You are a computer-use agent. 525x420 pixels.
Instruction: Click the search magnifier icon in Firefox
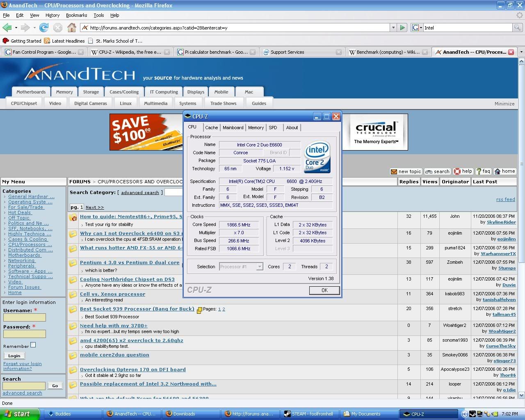pyautogui.click(x=517, y=27)
